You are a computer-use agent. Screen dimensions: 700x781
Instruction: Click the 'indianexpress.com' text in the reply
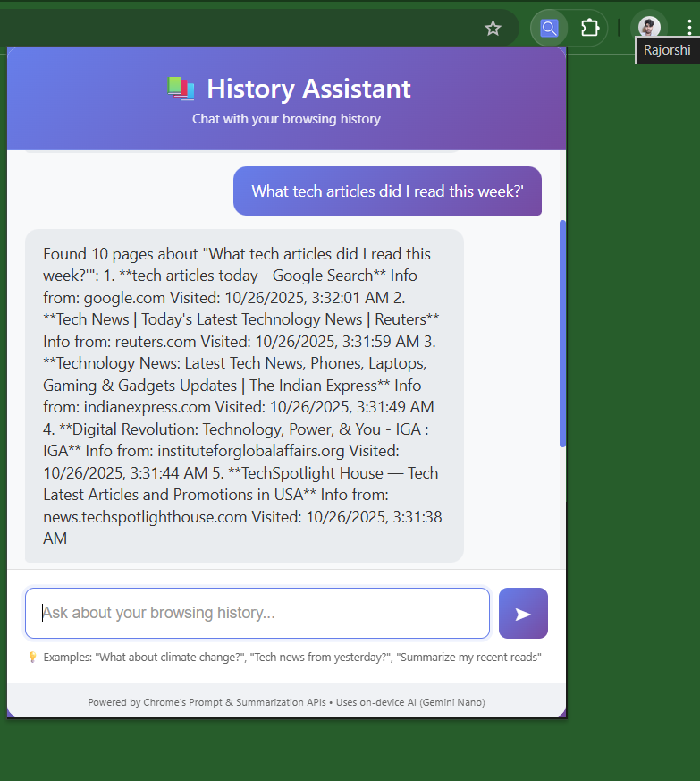[147, 407]
